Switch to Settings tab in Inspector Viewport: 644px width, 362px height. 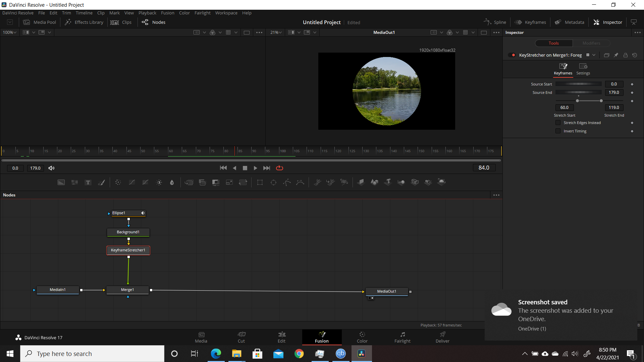(583, 69)
